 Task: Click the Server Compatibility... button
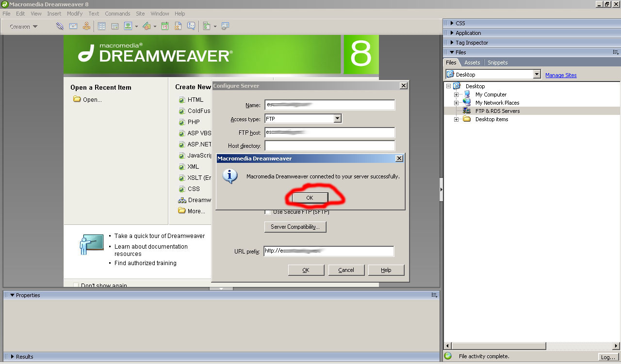point(295,227)
